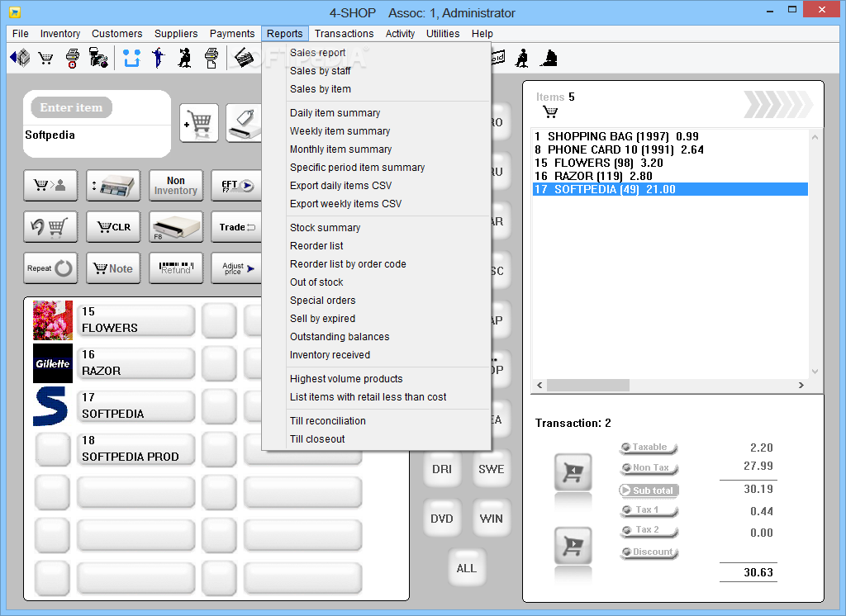846x616 pixels.
Task: Choose Sales by staff report
Action: pyautogui.click(x=321, y=71)
